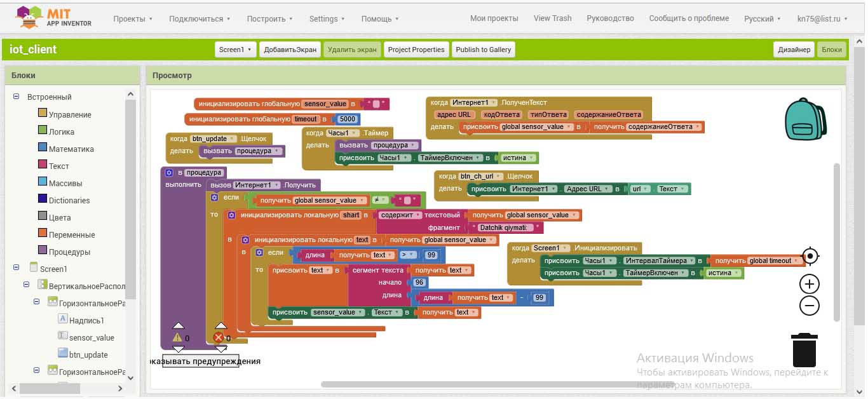Click the trash can icon
Screen dimensions: 868x399
[x=804, y=350]
